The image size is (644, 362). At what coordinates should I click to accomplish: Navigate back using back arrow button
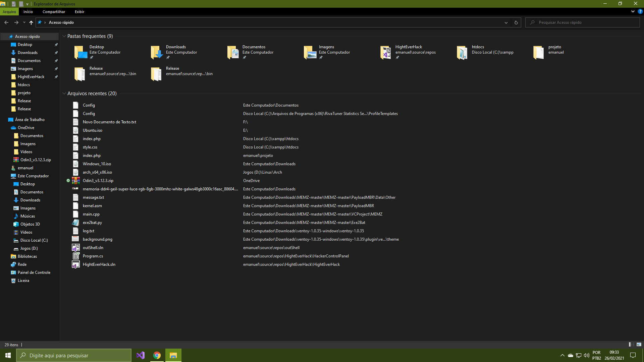click(6, 22)
